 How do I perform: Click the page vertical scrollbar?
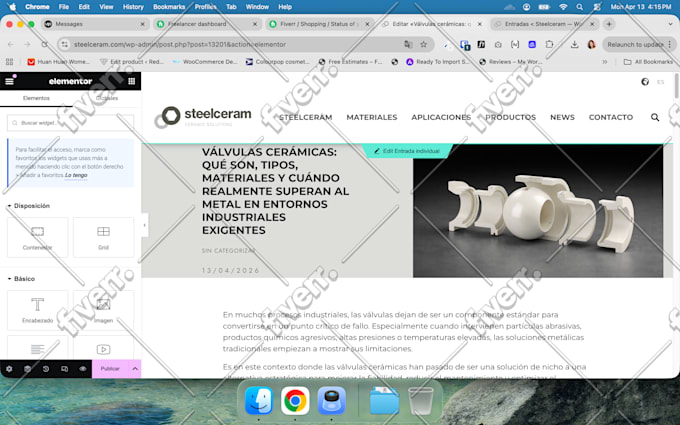pyautogui.click(x=677, y=85)
